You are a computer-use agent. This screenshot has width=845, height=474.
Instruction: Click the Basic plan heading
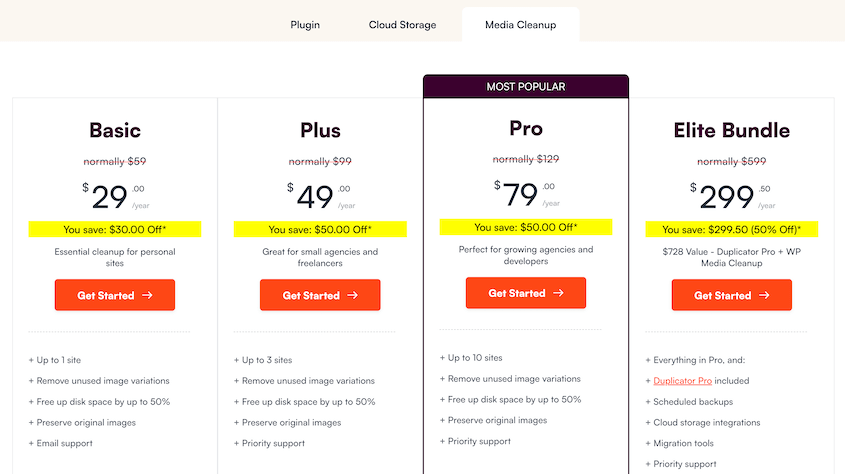click(x=115, y=130)
